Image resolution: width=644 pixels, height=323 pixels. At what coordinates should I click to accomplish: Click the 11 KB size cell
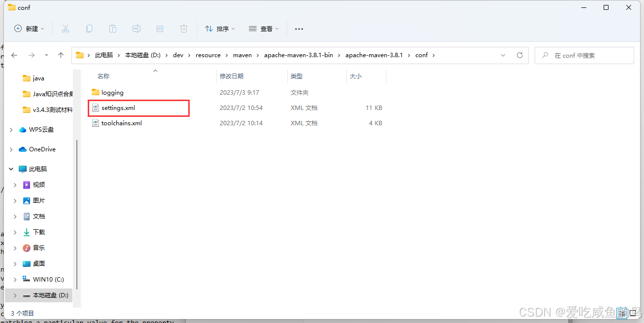coord(374,108)
